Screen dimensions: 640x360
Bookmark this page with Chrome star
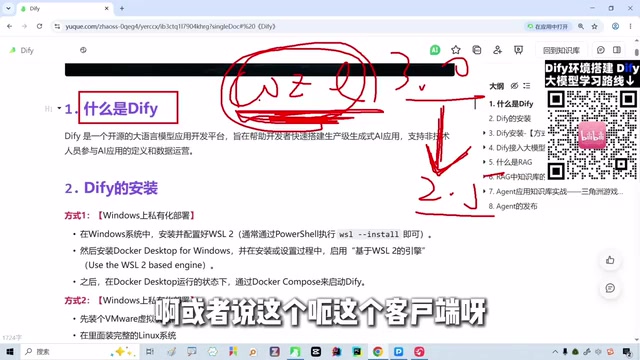click(x=595, y=26)
